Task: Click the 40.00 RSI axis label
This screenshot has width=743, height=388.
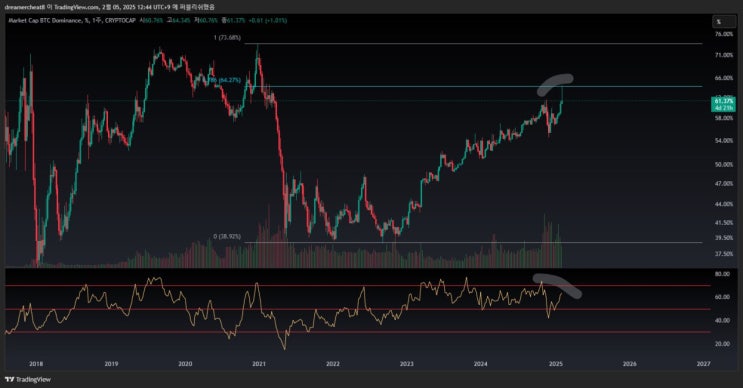Action: [722, 321]
